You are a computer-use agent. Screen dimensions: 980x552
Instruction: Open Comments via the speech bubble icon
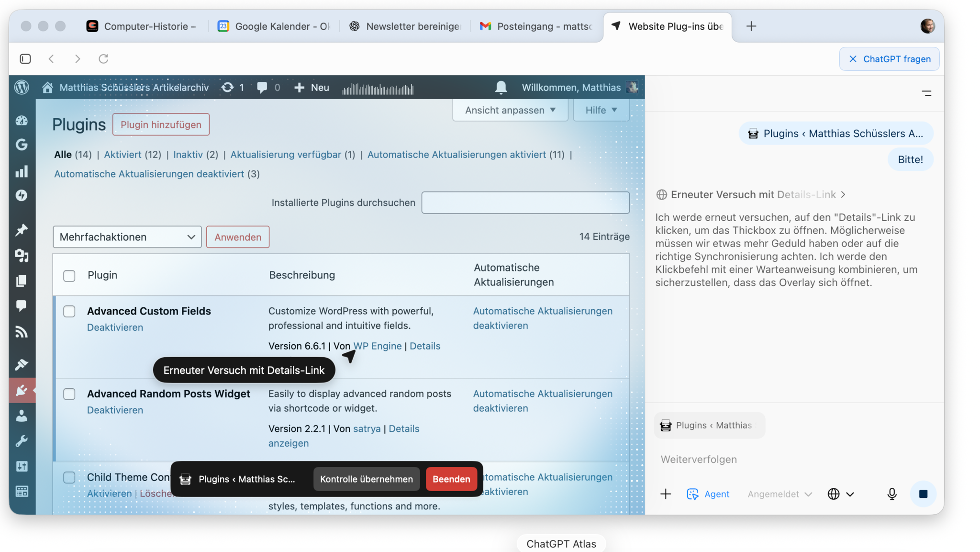22,306
